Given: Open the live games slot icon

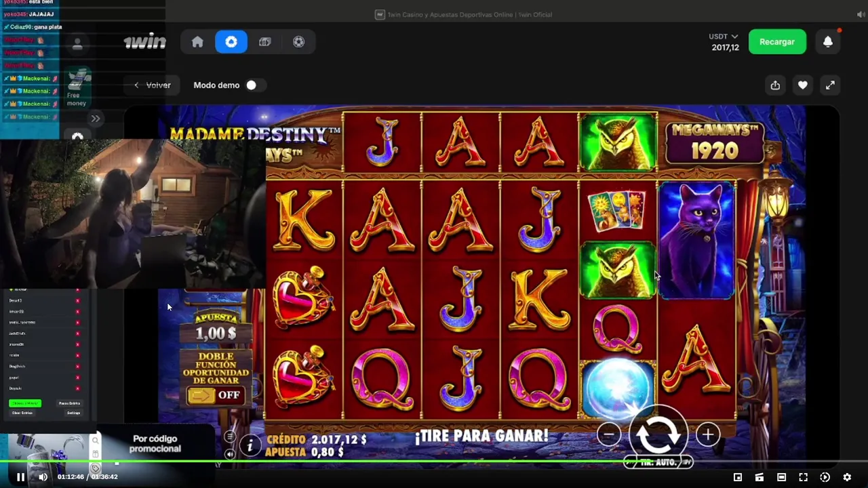Looking at the screenshot, I should [x=265, y=42].
